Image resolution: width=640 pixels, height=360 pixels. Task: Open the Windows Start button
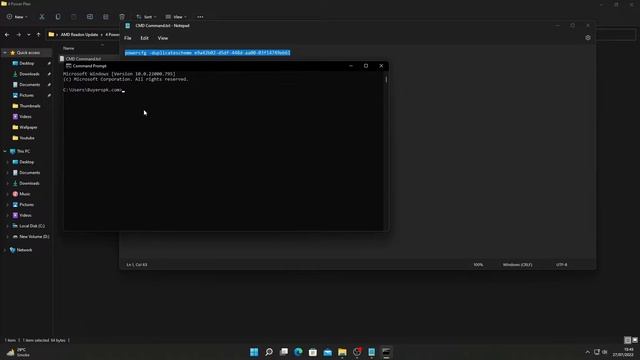tap(254, 352)
